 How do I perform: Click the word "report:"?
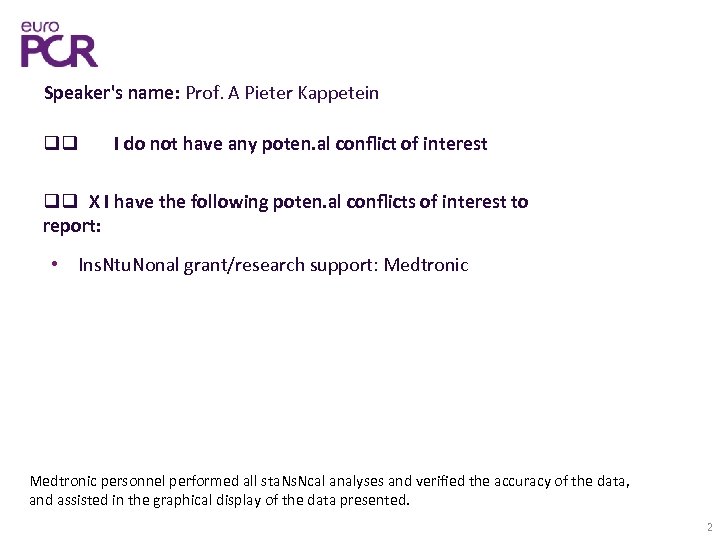[72, 226]
